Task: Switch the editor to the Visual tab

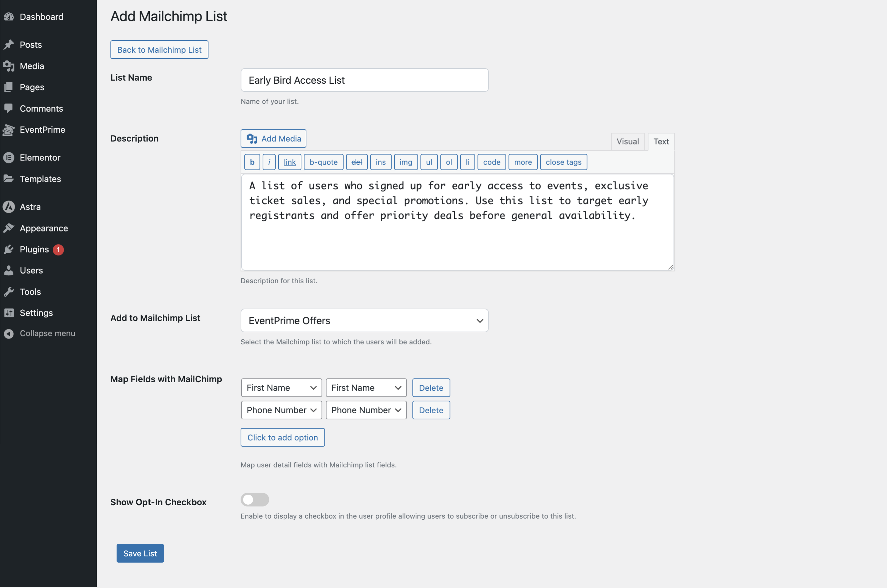Action: (628, 141)
